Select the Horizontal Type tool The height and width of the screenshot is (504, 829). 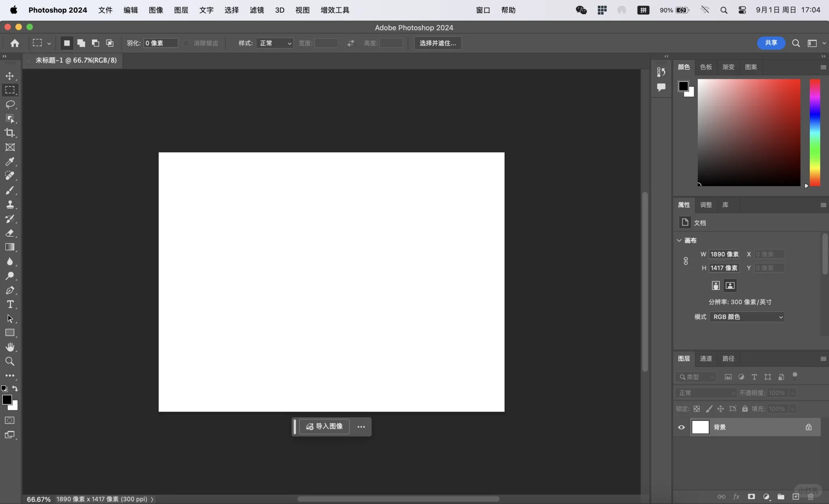(x=10, y=304)
